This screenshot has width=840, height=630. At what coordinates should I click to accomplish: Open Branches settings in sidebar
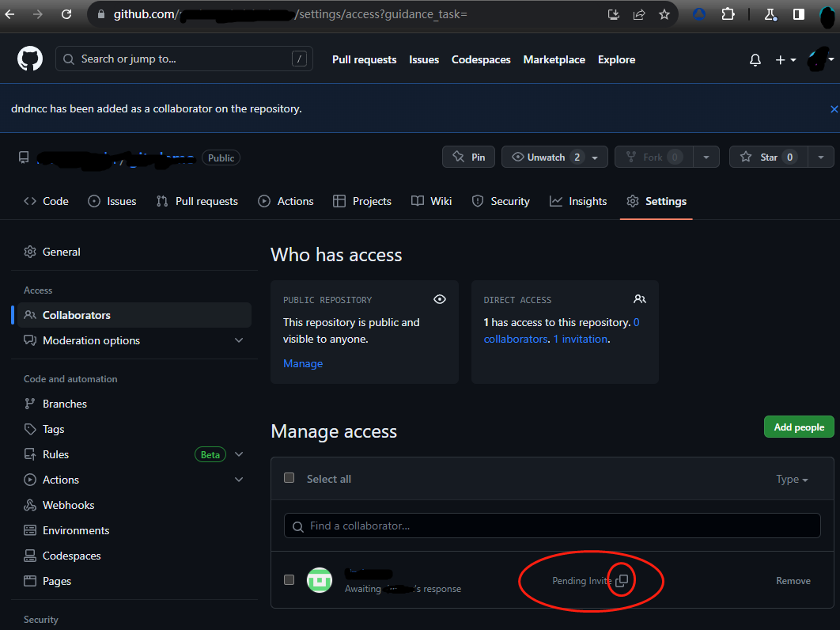(134, 404)
